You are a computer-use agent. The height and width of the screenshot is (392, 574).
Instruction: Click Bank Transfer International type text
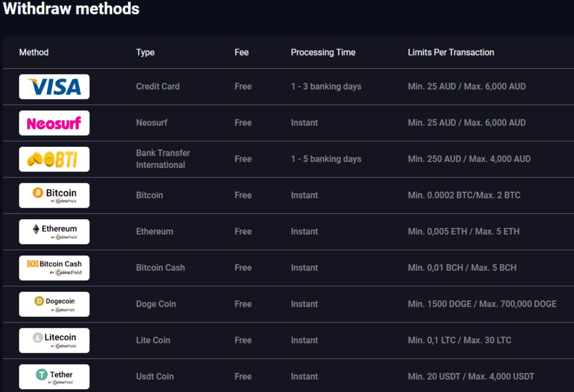163,159
